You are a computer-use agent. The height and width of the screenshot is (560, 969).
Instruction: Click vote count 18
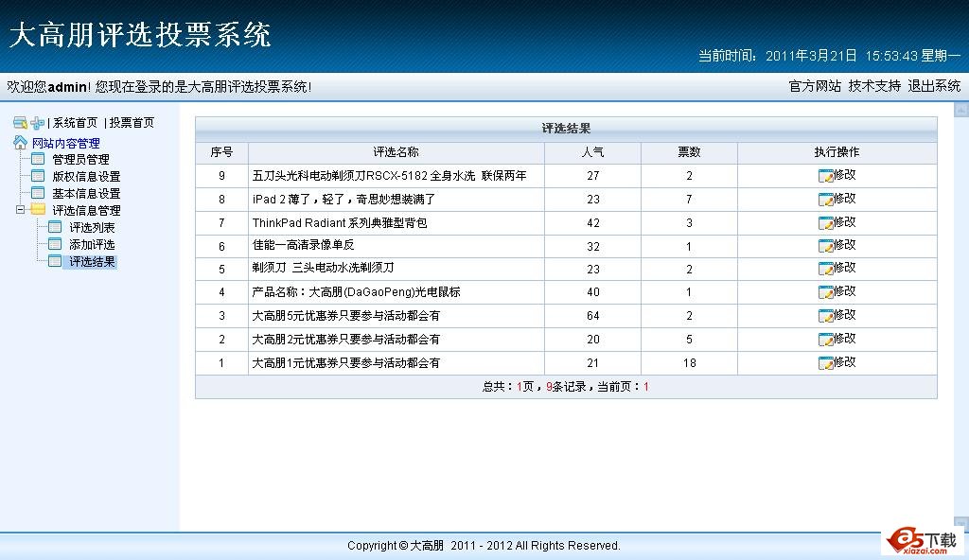pos(689,363)
